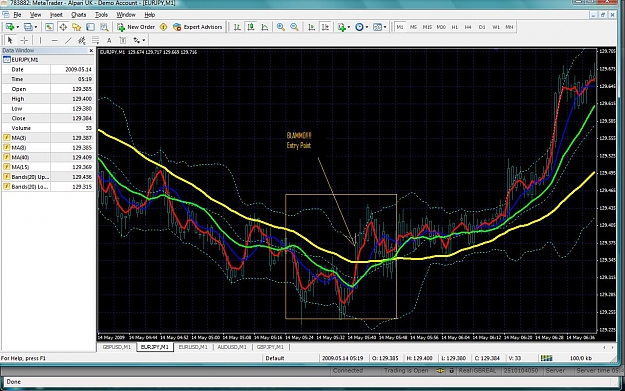This screenshot has height=391, width=625.
Task: Expand the Periods dropdown arrow
Action: pos(367,27)
